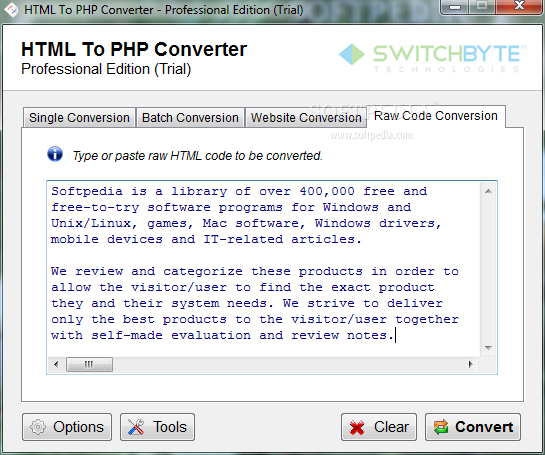
Task: Minimize the HTML To PHP Converter window
Action: pos(455,7)
